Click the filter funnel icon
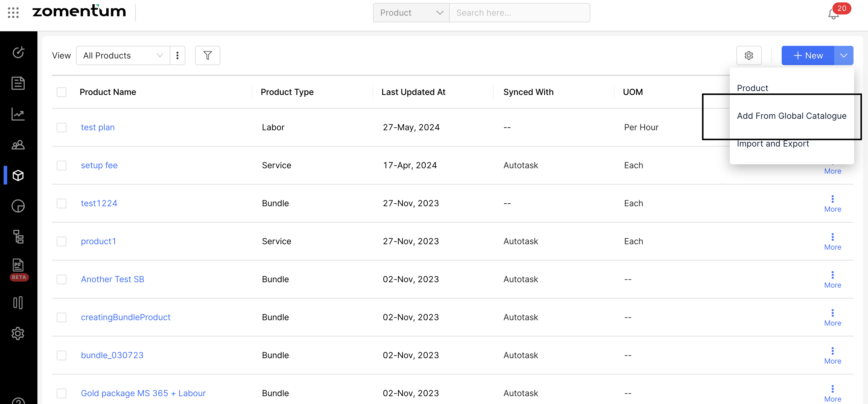868x404 pixels. coord(208,55)
